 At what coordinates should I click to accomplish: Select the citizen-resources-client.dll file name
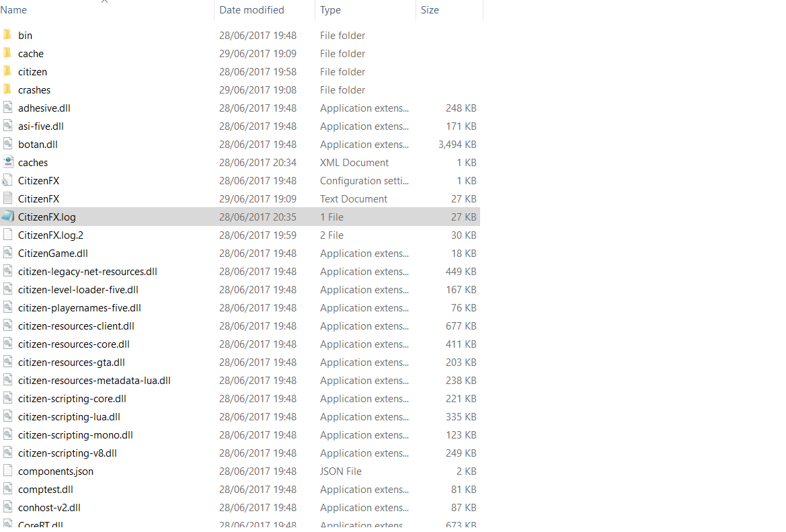76,326
